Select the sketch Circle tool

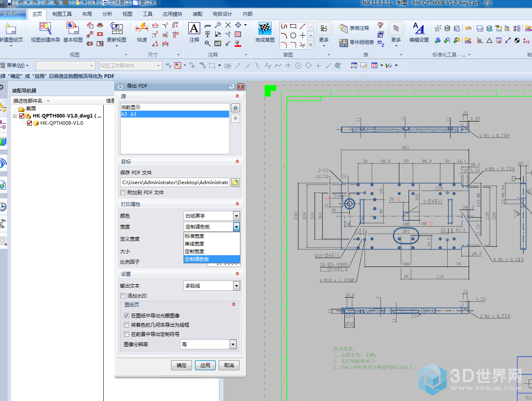293,36
